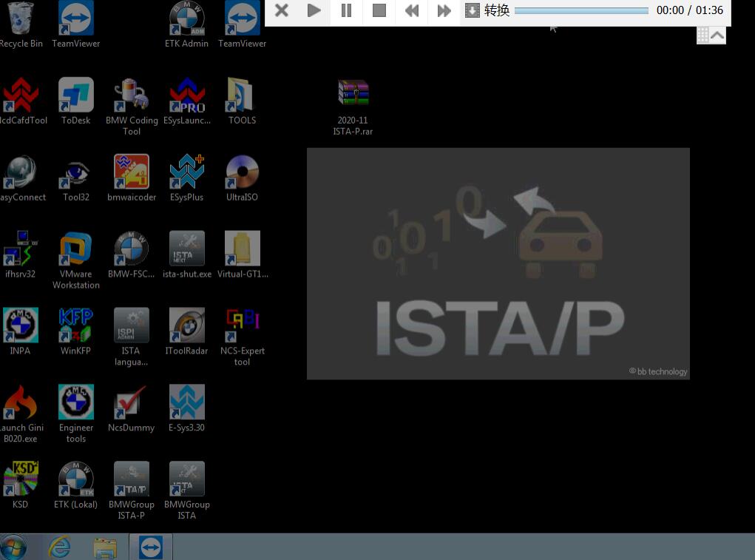Switch to TeamViewer in taskbar
This screenshot has width=755, height=560.
point(151,547)
